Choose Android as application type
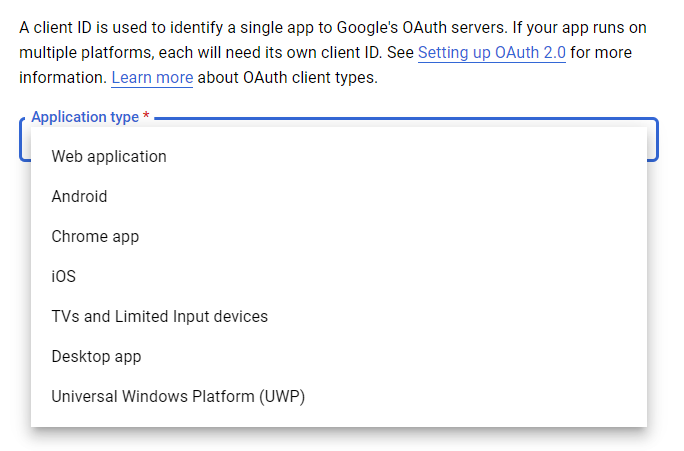684x451 pixels. [x=339, y=197]
